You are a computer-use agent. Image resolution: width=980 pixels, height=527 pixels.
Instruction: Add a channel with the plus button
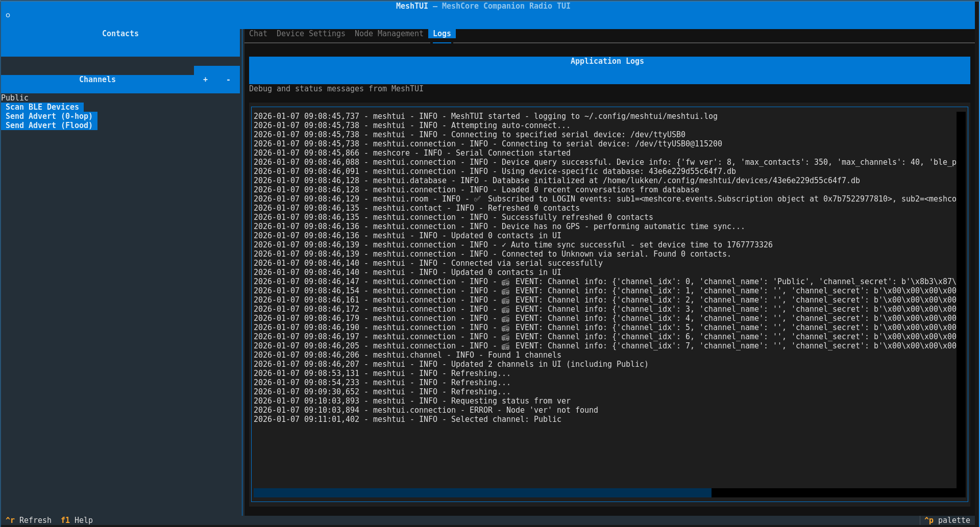(205, 80)
